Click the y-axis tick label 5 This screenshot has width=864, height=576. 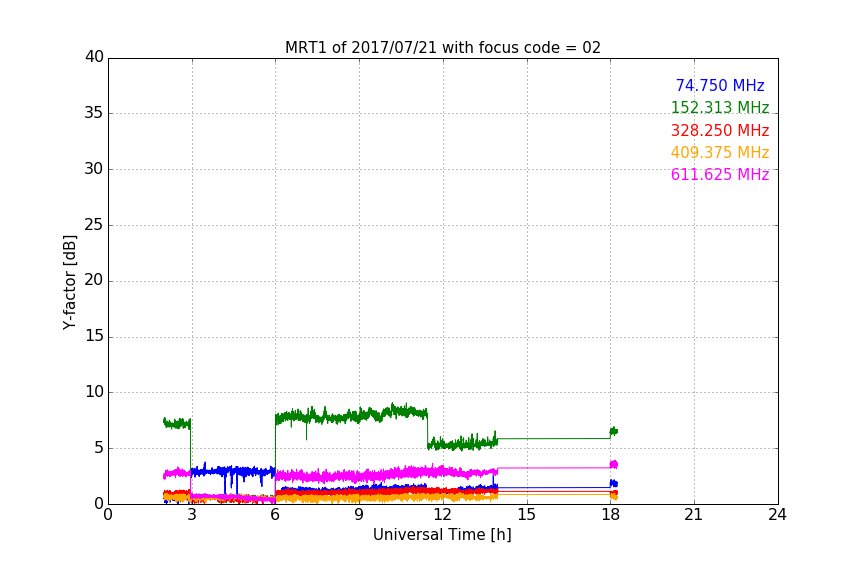(99, 448)
